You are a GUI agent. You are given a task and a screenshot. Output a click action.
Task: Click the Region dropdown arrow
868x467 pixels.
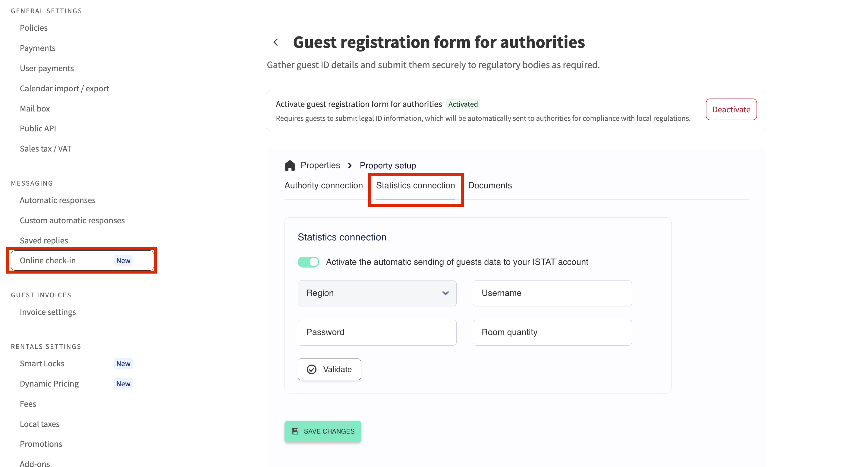pos(445,293)
